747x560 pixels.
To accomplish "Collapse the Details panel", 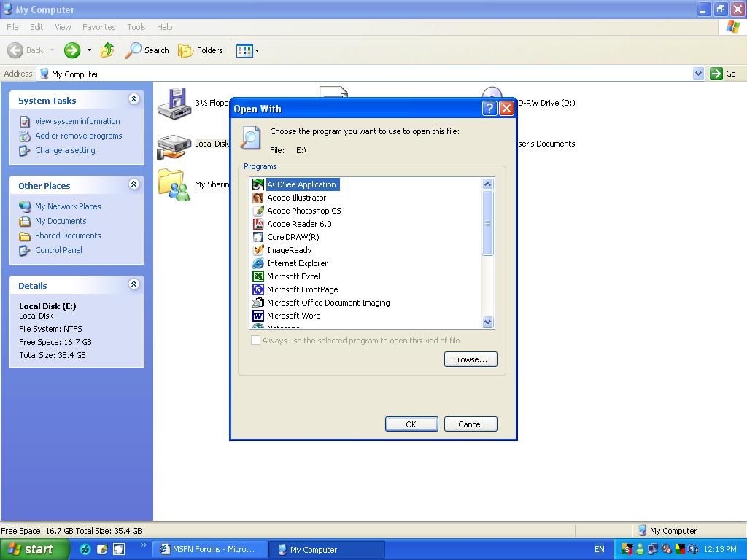I will (x=134, y=284).
